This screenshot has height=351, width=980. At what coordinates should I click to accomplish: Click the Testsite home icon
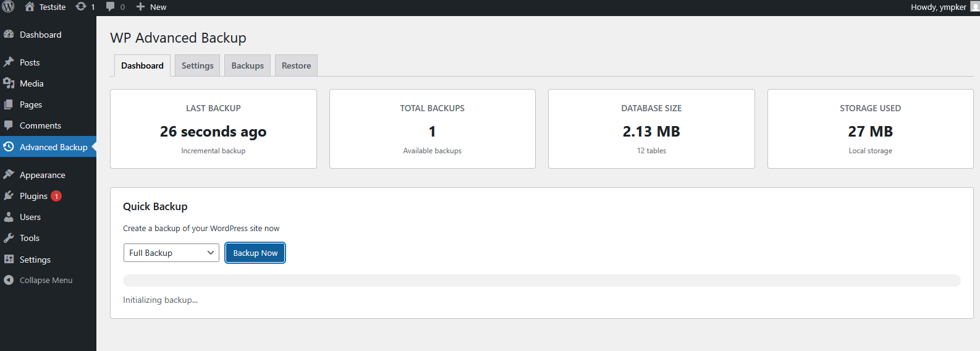tap(30, 7)
